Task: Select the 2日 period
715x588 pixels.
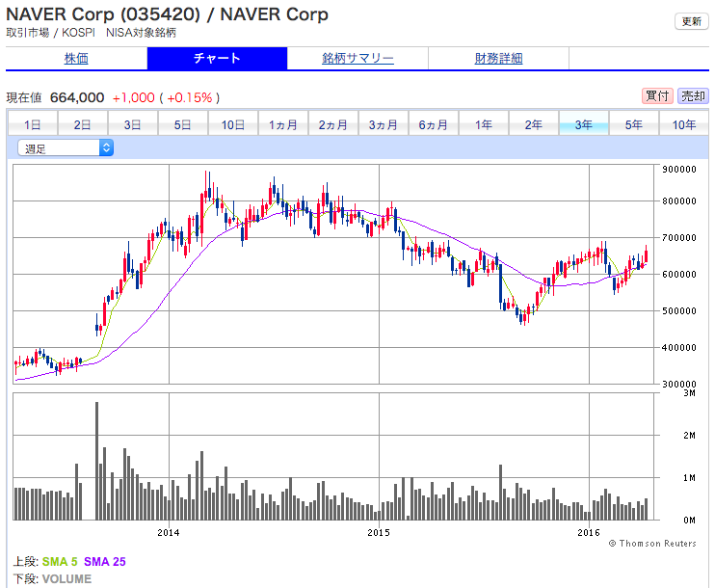Action: [83, 124]
